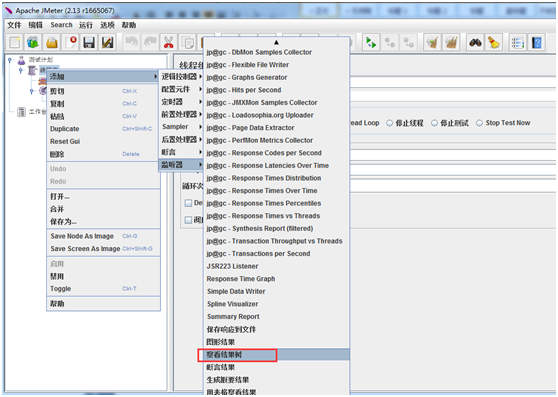Choose 保存为... in context menu
The image size is (558, 397).
(x=103, y=222)
